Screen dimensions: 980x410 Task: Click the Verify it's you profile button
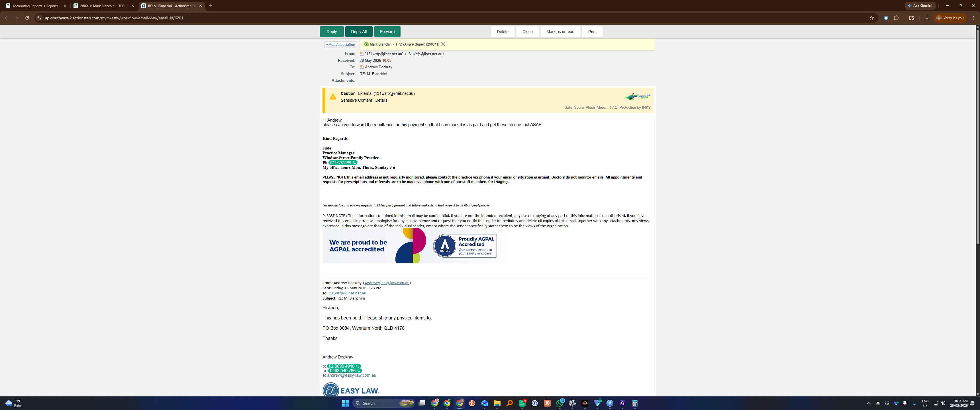950,18
